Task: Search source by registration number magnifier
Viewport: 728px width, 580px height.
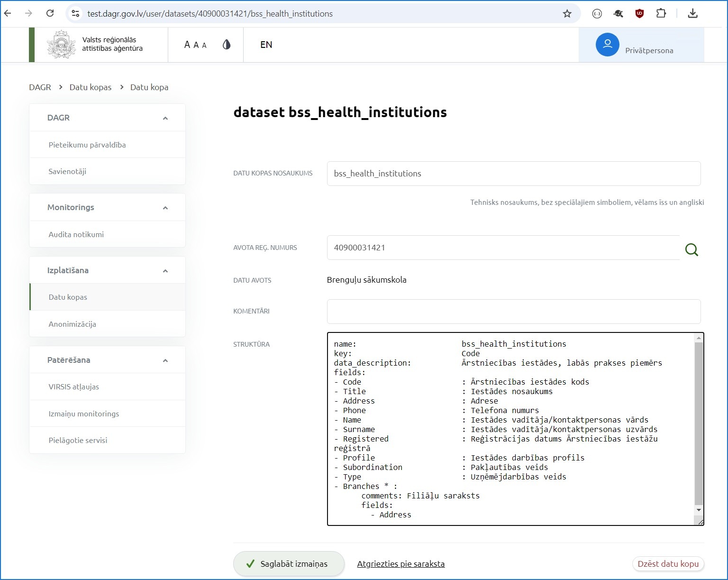Action: tap(692, 249)
